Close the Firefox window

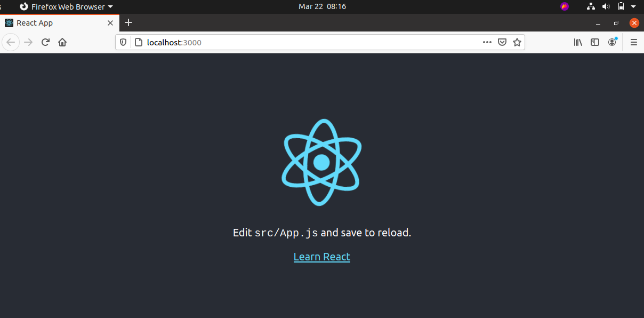(x=634, y=23)
